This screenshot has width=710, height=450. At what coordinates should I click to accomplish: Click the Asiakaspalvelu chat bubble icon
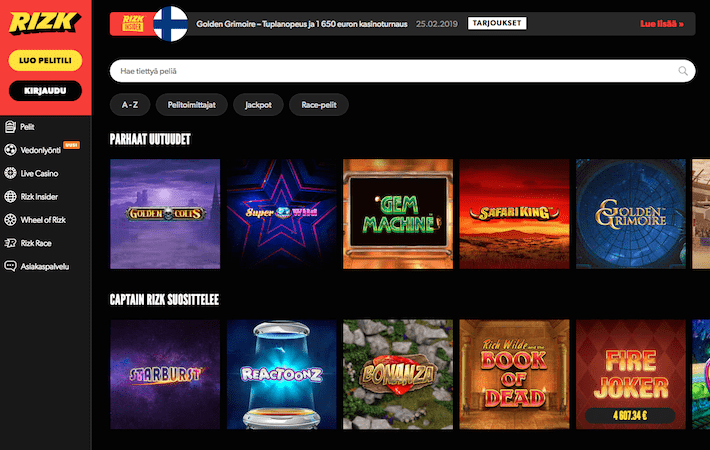point(10,266)
